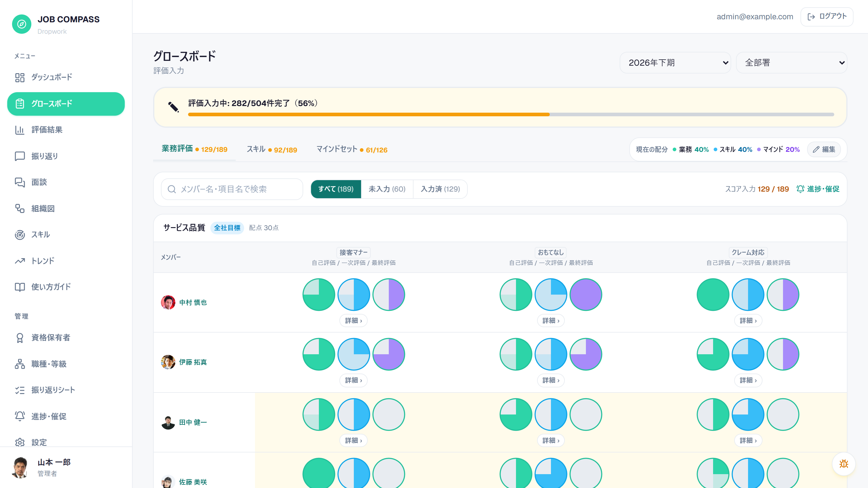Switch to the 業務評価 tab
Image resolution: width=868 pixels, height=488 pixels.
pos(194,149)
